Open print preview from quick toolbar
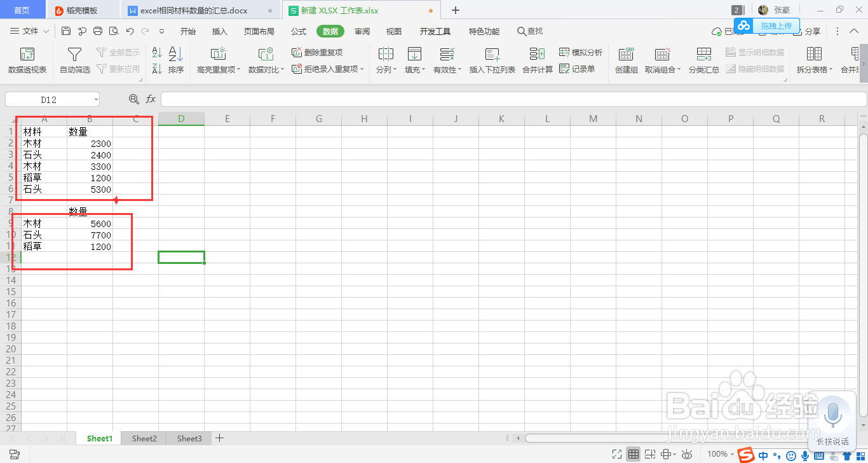This screenshot has height=463, width=868. (x=114, y=31)
